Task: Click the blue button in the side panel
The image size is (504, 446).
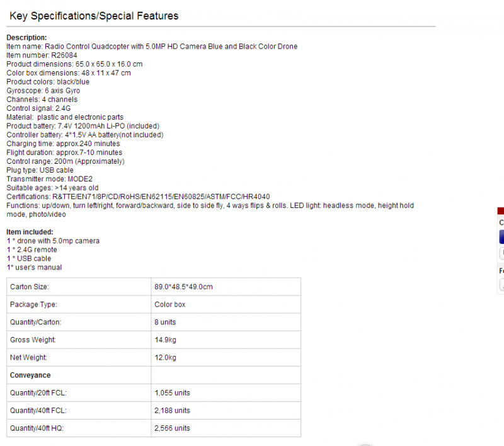Action: click(x=501, y=237)
